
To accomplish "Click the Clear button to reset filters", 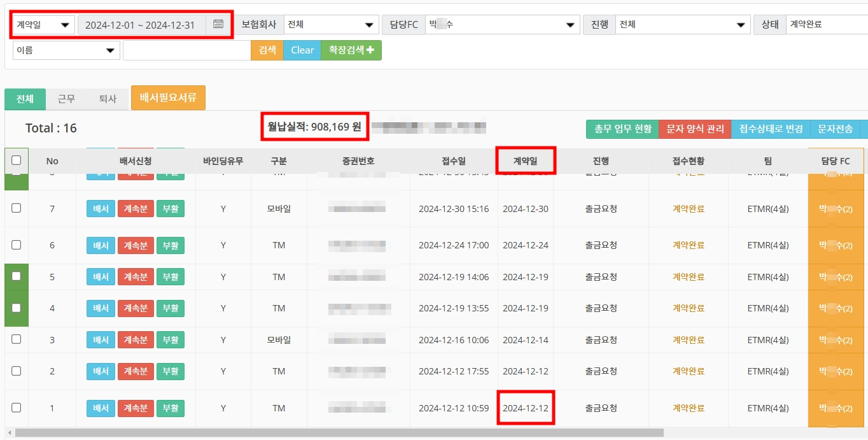I will pyautogui.click(x=302, y=50).
